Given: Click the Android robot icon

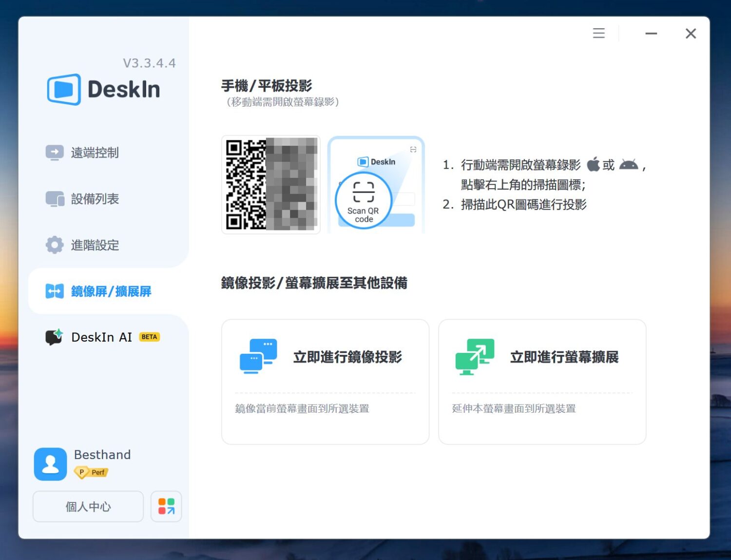Looking at the screenshot, I should point(629,165).
